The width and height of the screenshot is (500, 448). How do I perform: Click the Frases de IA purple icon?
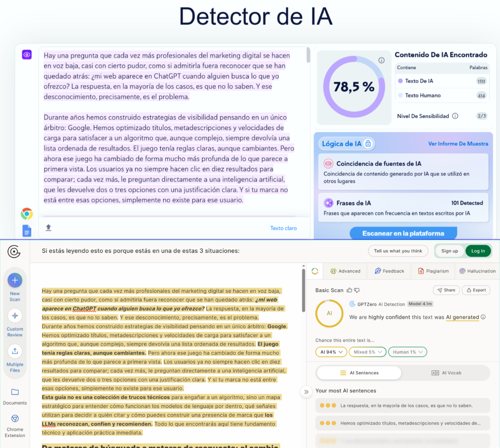point(328,203)
